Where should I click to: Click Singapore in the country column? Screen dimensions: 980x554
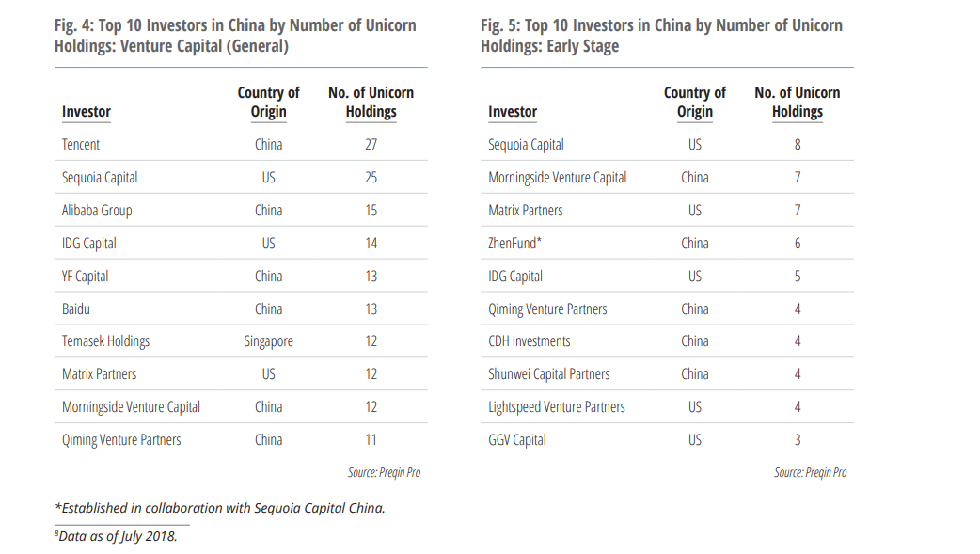pyautogui.click(x=269, y=341)
